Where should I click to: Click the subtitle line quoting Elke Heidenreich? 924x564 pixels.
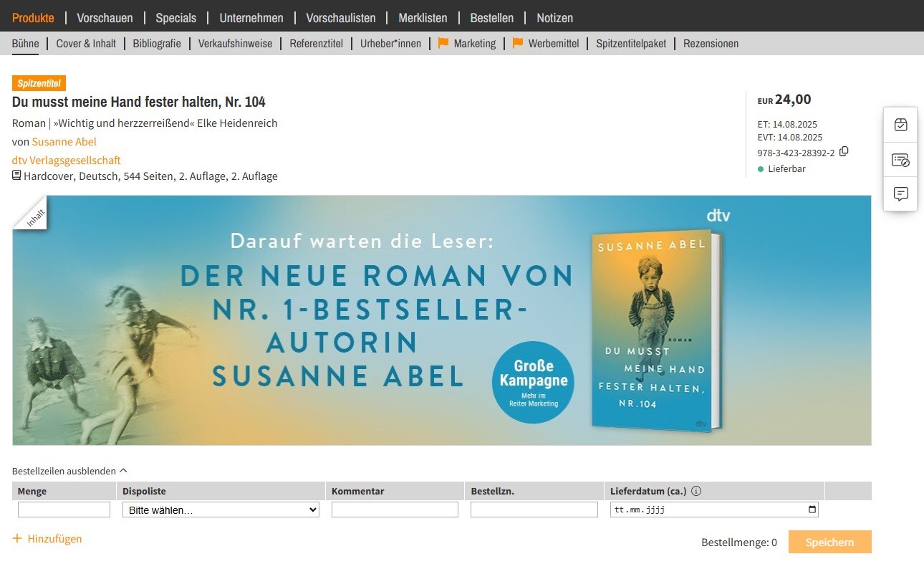coord(145,123)
